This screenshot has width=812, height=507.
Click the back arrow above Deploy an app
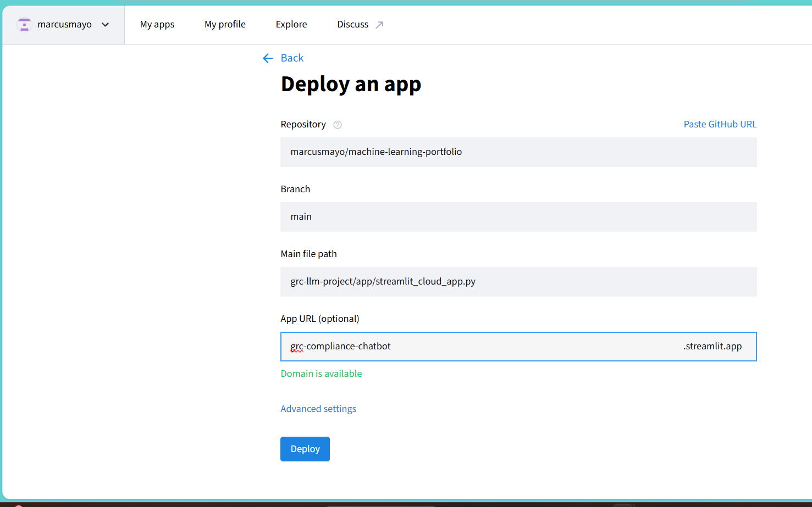268,58
